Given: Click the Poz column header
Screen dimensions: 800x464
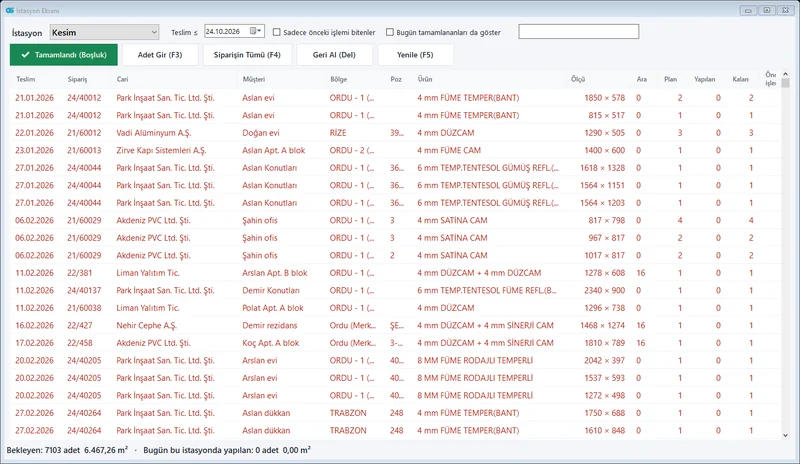Looking at the screenshot, I should click(396, 79).
